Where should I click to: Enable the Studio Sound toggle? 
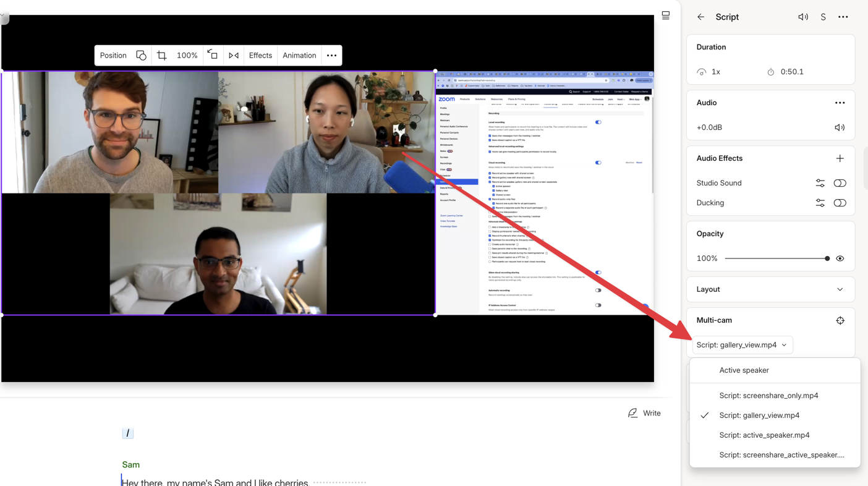(x=840, y=183)
